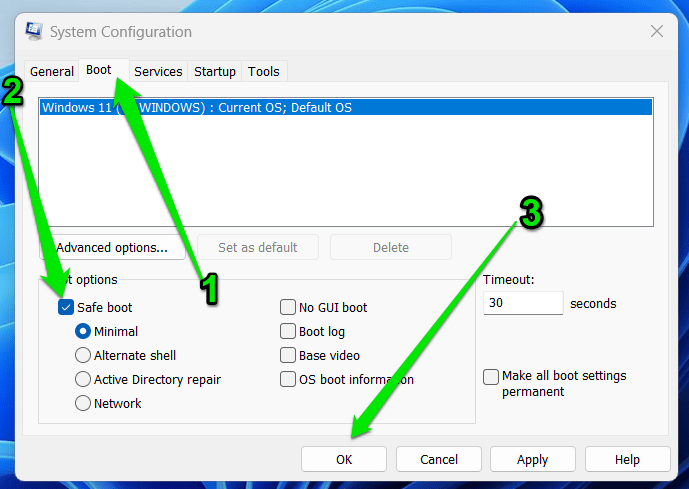Select the Windows 11 Current OS entry
The height and width of the screenshot is (489, 689).
346,108
